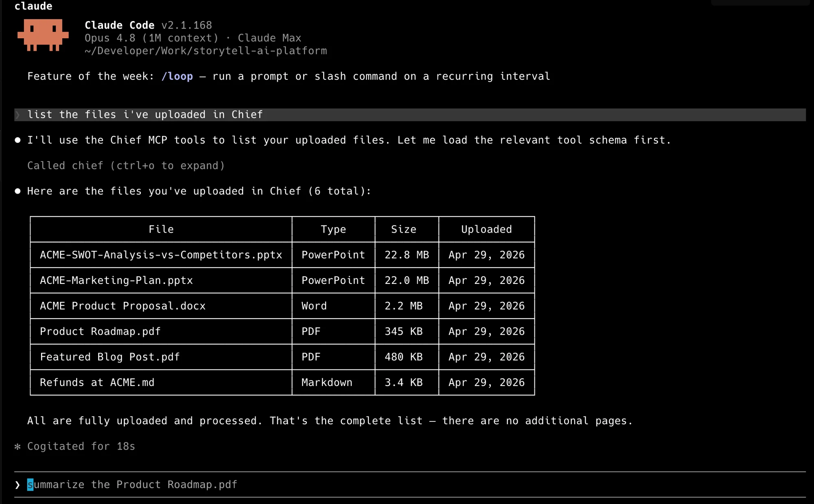
Task: Click the 22.0 MB size cell
Action: pyautogui.click(x=407, y=281)
